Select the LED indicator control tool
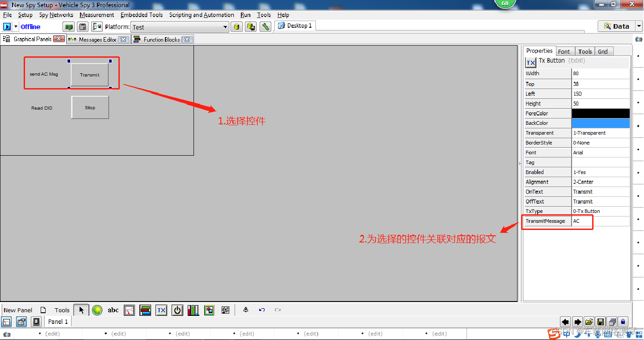644x340 pixels. point(97,310)
